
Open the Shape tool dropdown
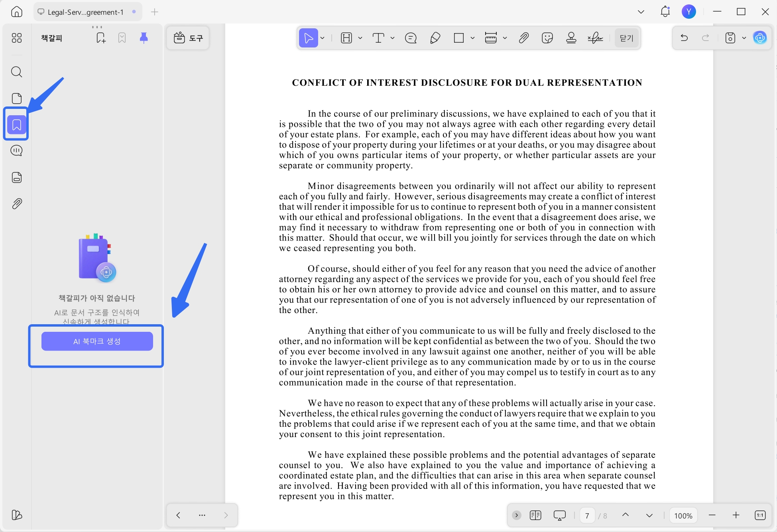(473, 38)
